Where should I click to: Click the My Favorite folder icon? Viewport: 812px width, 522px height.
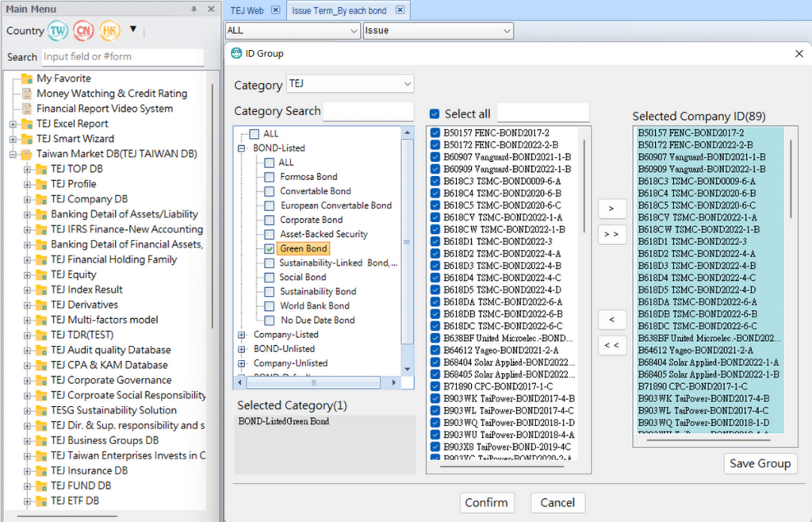coord(27,79)
